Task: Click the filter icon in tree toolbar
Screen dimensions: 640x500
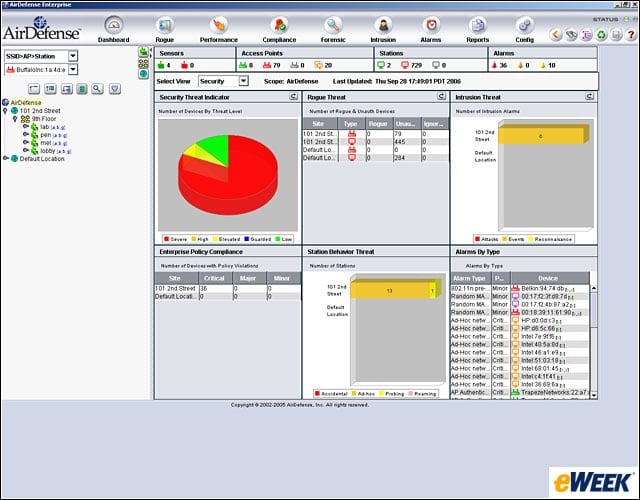Action: [115, 89]
